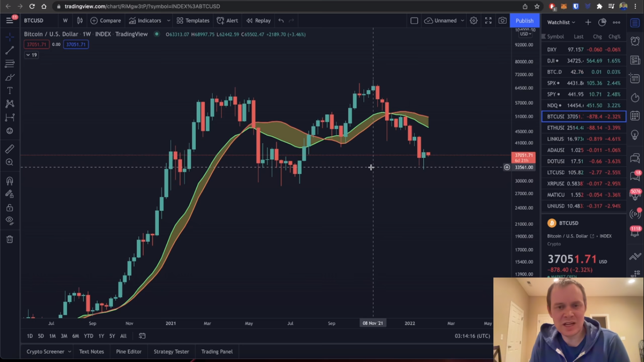The width and height of the screenshot is (644, 362).
Task: Open the Strategy Tester tab
Action: [x=171, y=351]
